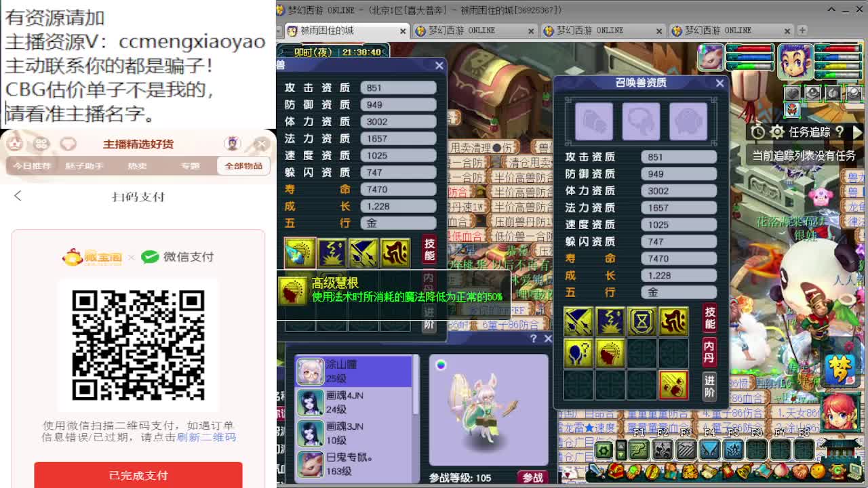
Task: Select pet 画魂3JN in pet list
Action: (354, 433)
